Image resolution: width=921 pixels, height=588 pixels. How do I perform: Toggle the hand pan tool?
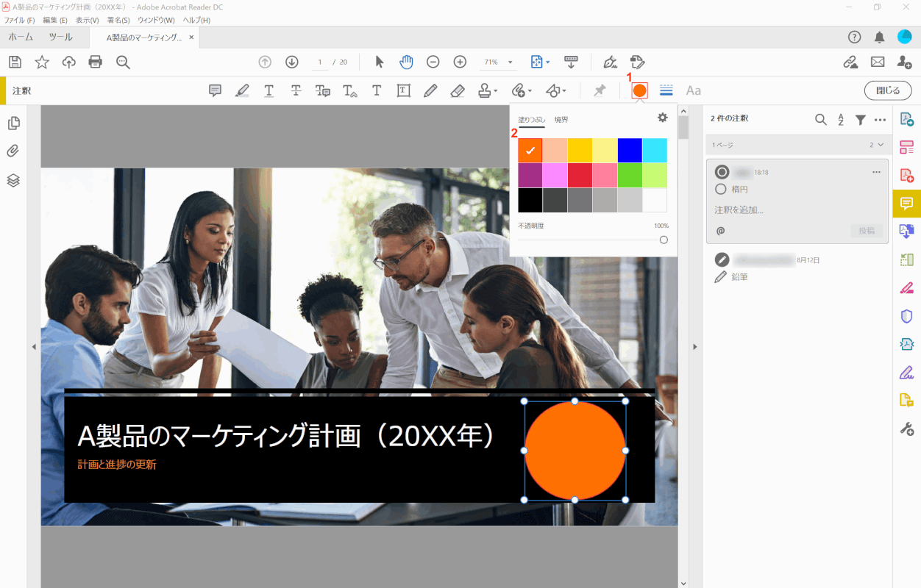[x=406, y=62]
